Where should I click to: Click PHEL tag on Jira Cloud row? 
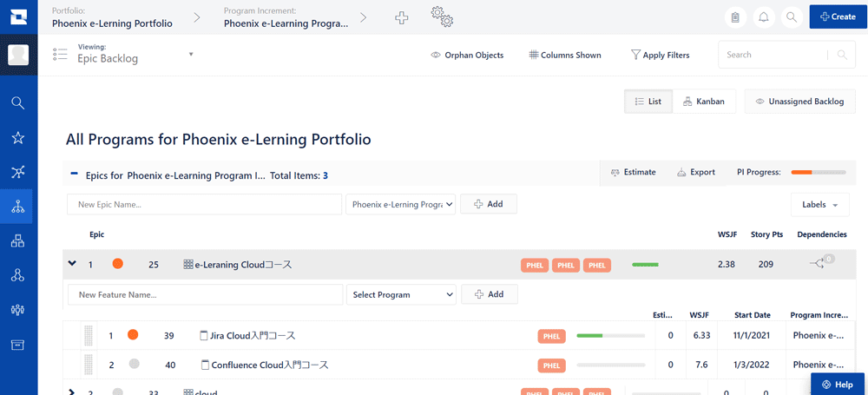(551, 335)
